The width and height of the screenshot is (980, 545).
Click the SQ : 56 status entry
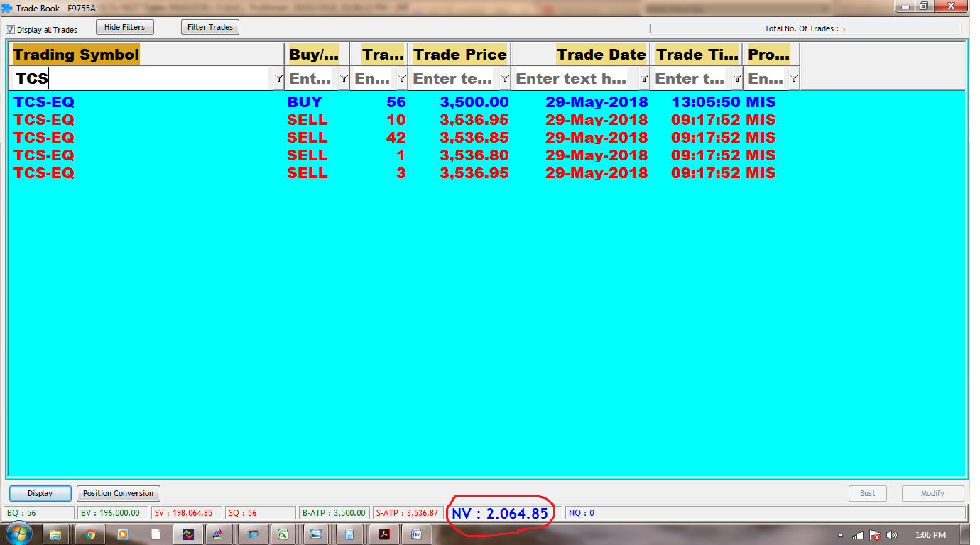click(x=261, y=512)
